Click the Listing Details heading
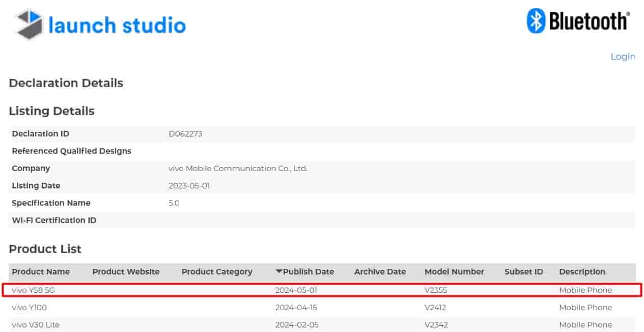The width and height of the screenshot is (644, 332). (x=51, y=110)
